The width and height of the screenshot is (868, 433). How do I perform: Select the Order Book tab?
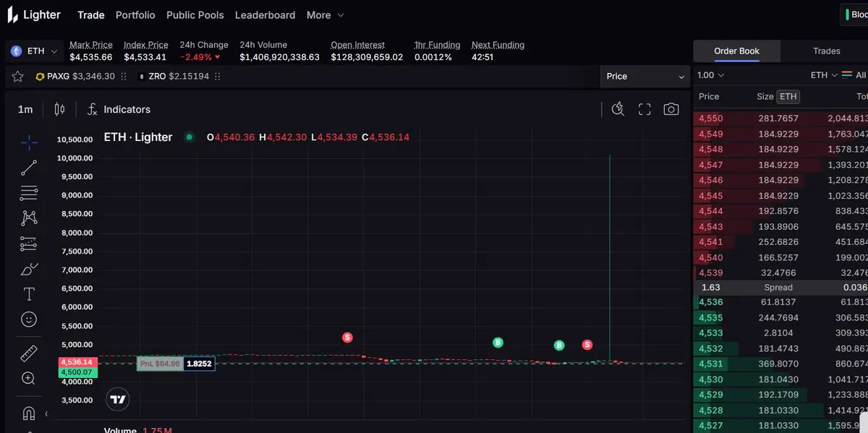pyautogui.click(x=736, y=51)
